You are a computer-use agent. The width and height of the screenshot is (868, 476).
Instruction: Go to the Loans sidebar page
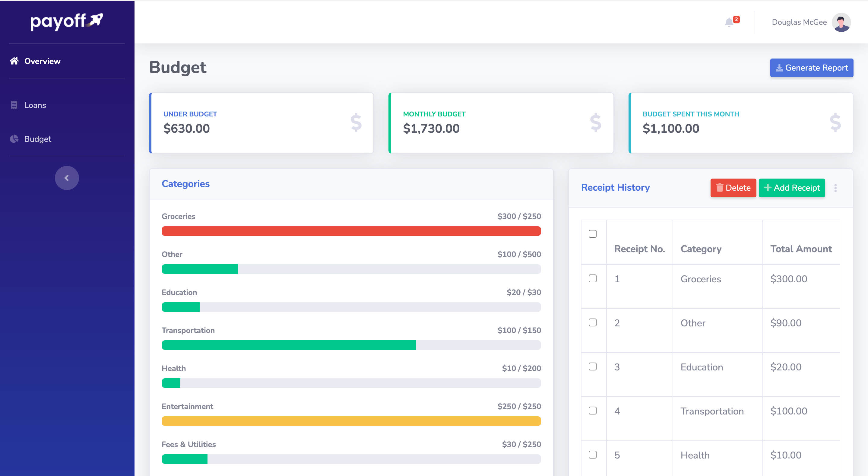point(35,105)
